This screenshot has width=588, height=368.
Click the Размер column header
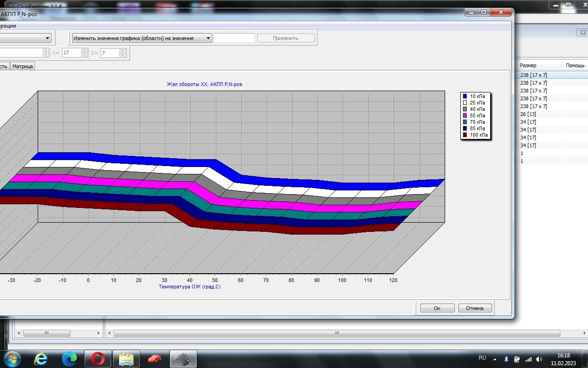[528, 65]
